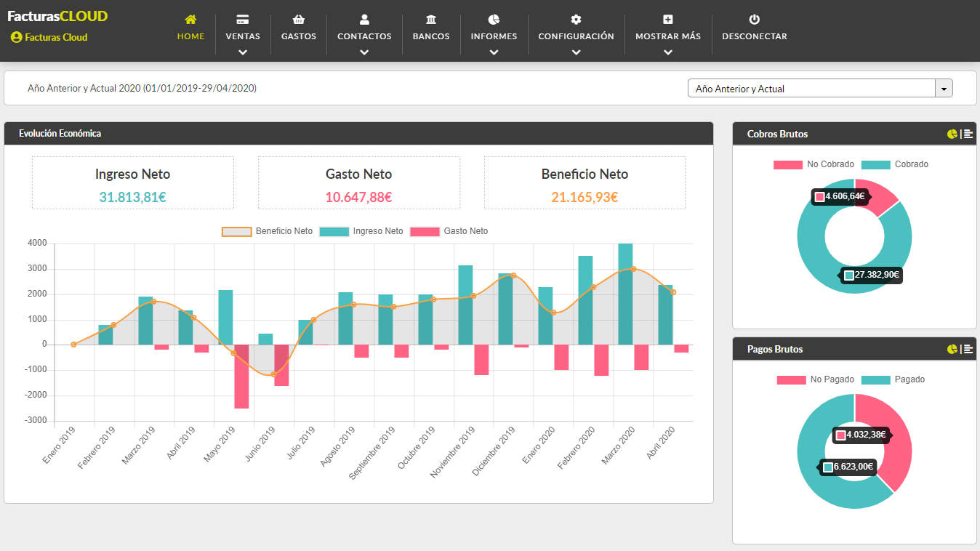Expand the Ventas menu chevron
Viewport: 980px width, 551px height.
click(x=243, y=52)
